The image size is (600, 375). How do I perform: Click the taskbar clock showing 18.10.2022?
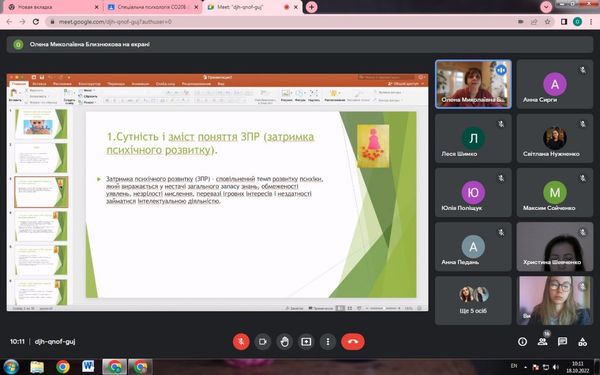578,367
